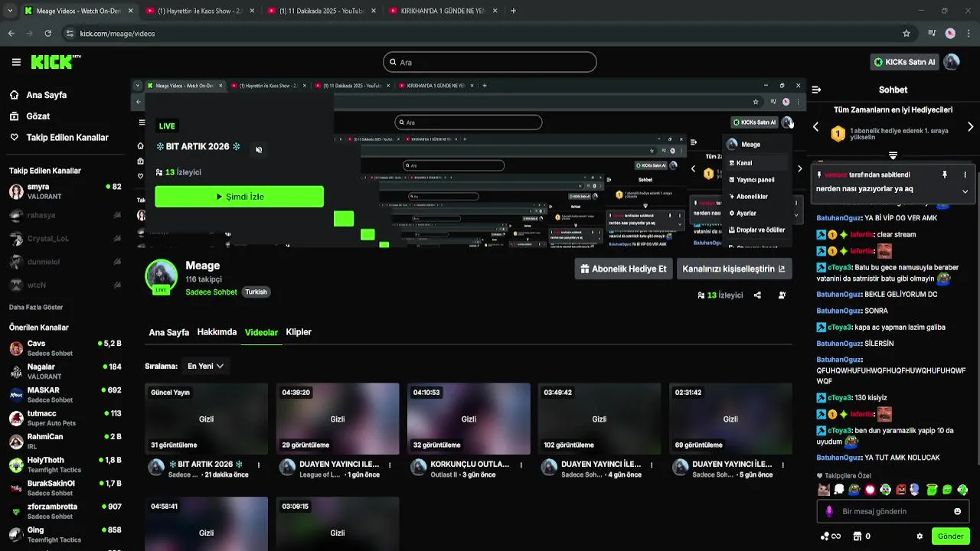Click the Ara search box
Image resolution: width=980 pixels, height=551 pixels.
pyautogui.click(x=489, y=62)
